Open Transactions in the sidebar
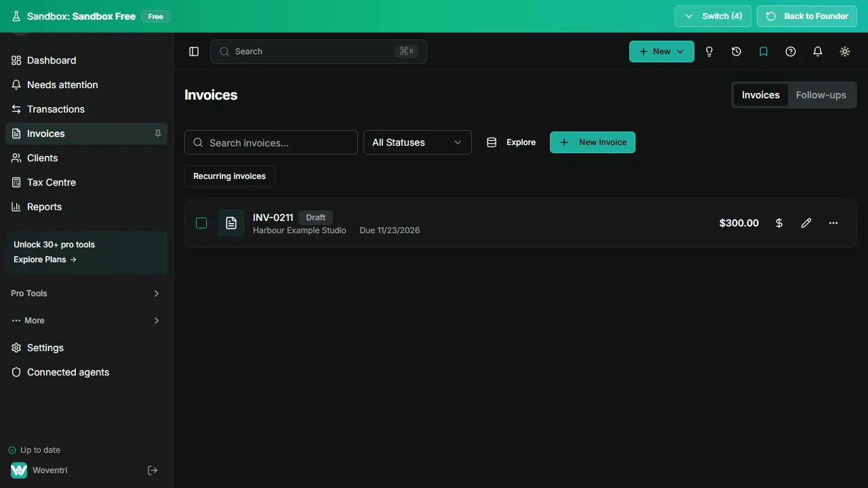This screenshot has width=868, height=488. (86, 109)
